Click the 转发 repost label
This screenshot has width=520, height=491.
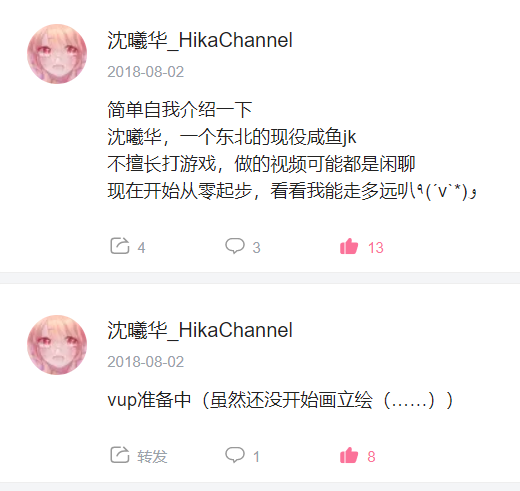click(x=152, y=456)
